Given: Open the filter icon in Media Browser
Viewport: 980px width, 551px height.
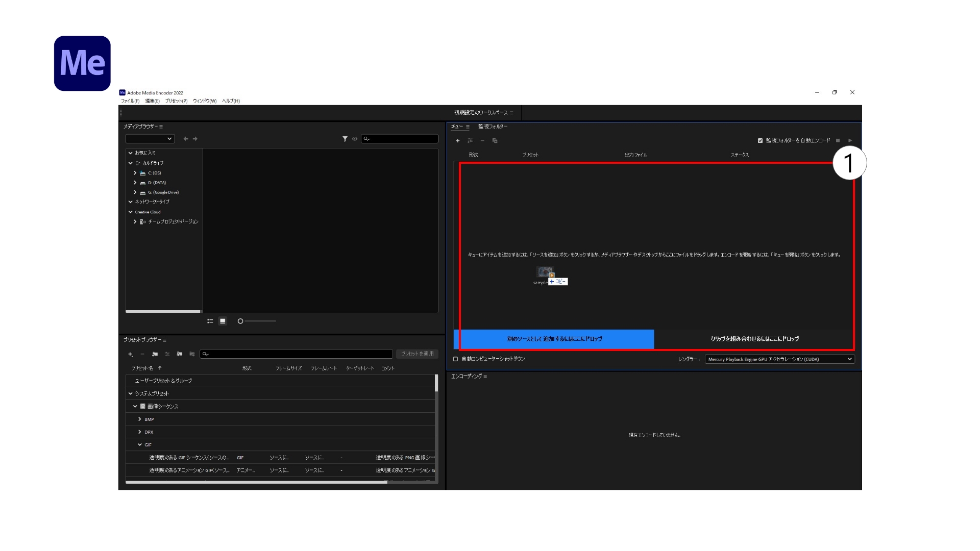Looking at the screenshot, I should click(x=345, y=138).
